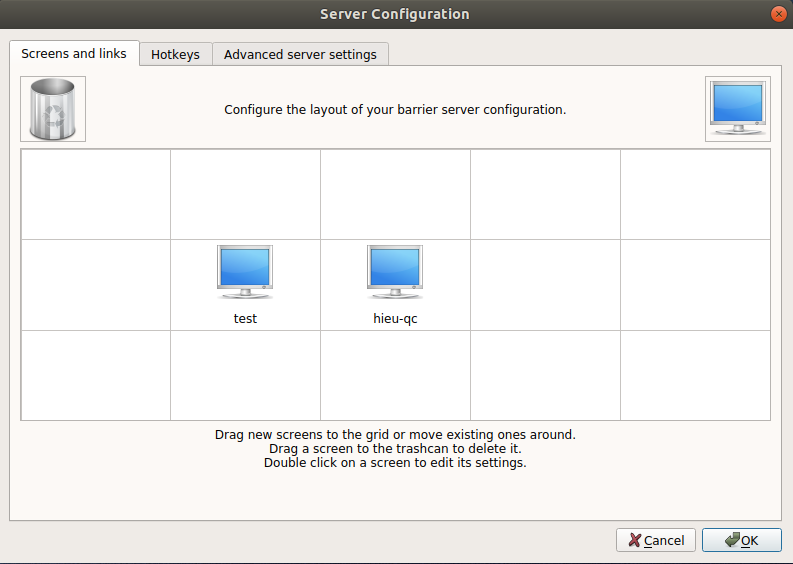Screen dimensions: 793x564
Task: Confirm with the OK button
Action: pos(741,540)
